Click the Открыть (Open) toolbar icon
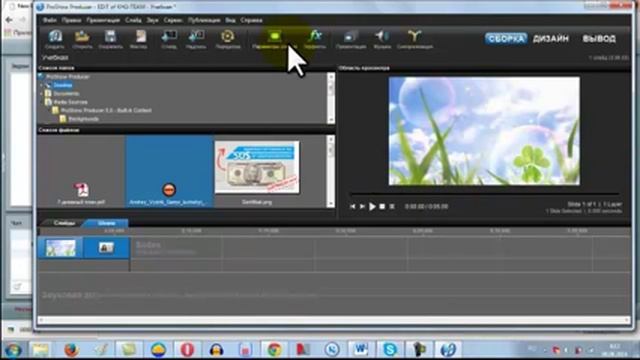This screenshot has height=360, width=640. tap(82, 39)
